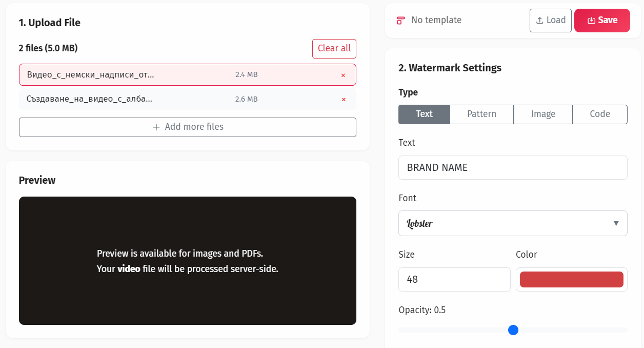This screenshot has height=348, width=644.
Task: Open the Font dropdown showing Lobster
Action: click(x=513, y=223)
